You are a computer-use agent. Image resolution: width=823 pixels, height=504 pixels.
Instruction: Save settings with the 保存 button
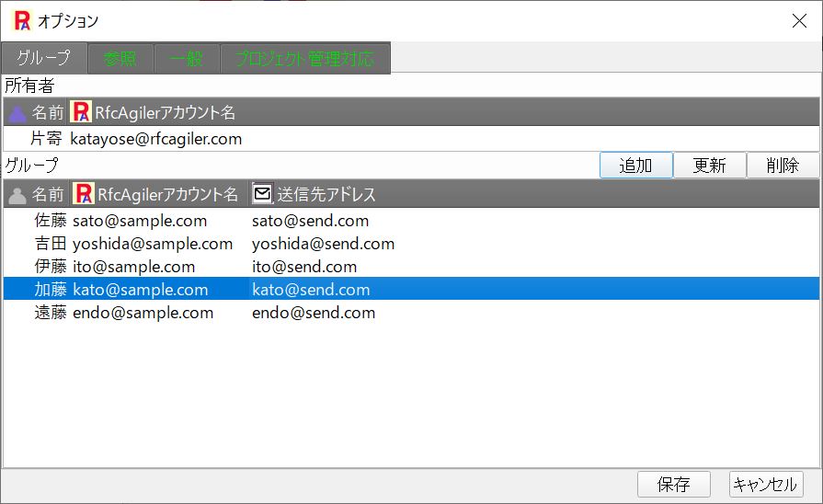pos(674,484)
